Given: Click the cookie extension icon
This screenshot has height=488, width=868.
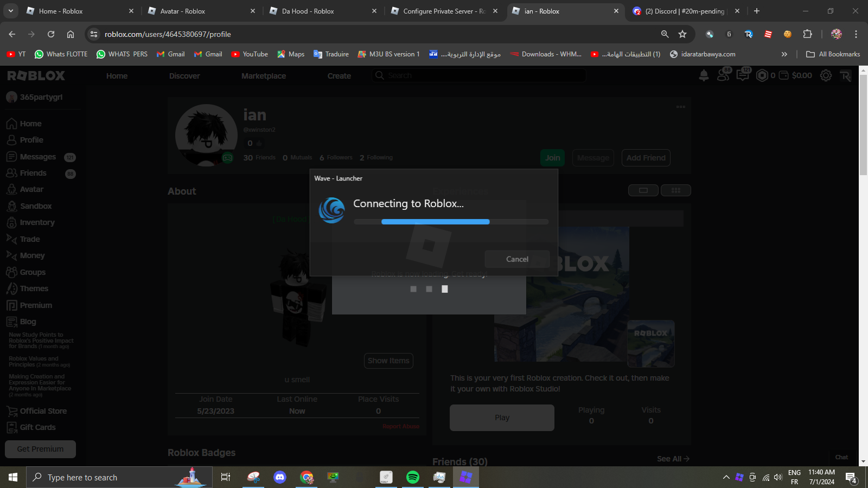Looking at the screenshot, I should click(787, 34).
